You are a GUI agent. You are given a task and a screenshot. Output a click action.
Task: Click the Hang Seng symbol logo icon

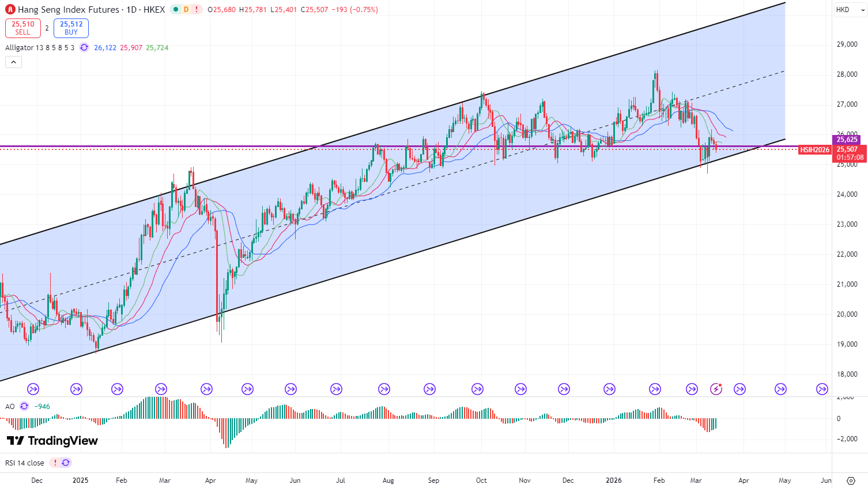pyautogui.click(x=10, y=10)
